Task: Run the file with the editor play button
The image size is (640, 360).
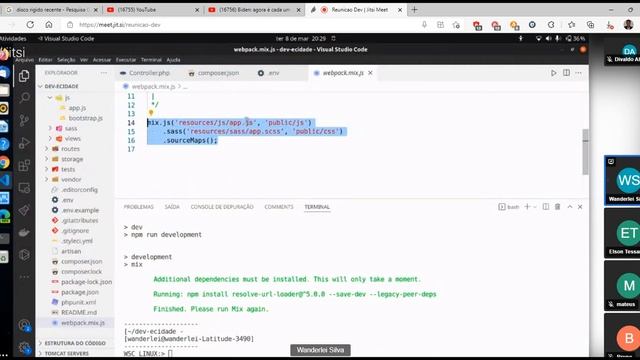Action: [x=553, y=73]
